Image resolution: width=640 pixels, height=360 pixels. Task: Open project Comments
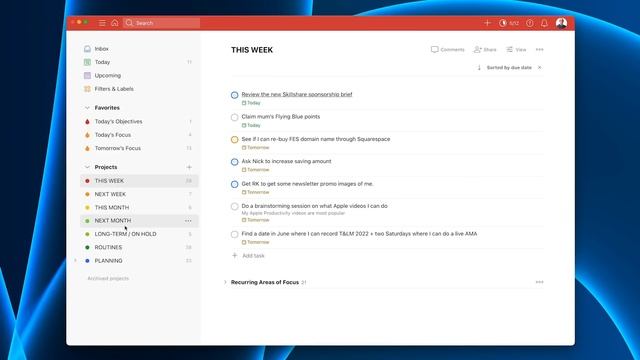click(x=448, y=49)
